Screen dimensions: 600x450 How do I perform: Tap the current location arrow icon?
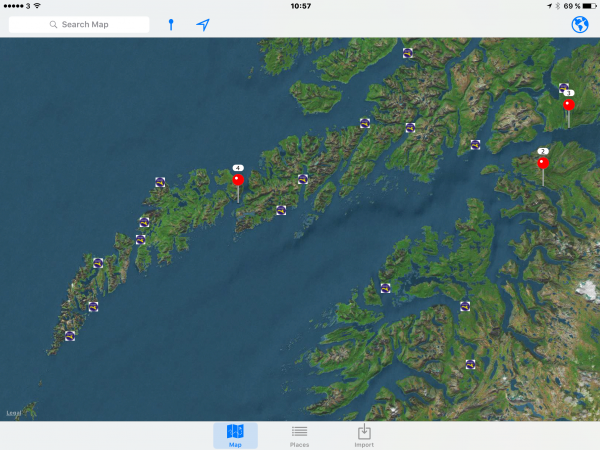coord(203,24)
